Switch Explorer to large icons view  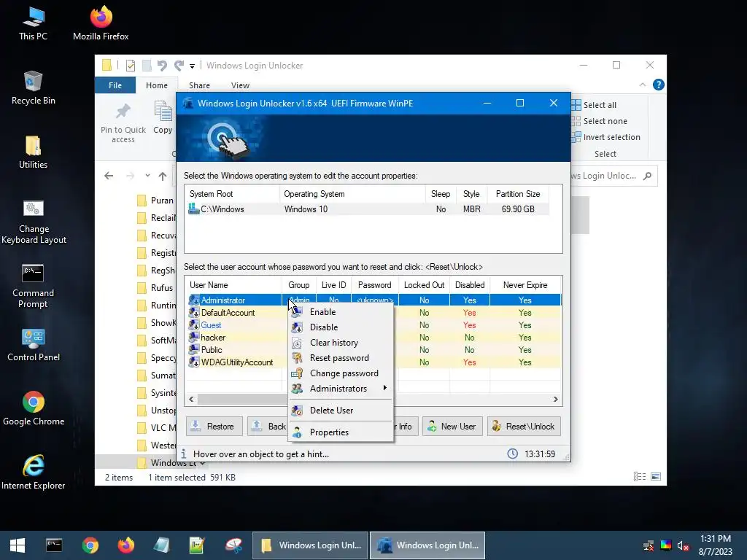click(656, 477)
